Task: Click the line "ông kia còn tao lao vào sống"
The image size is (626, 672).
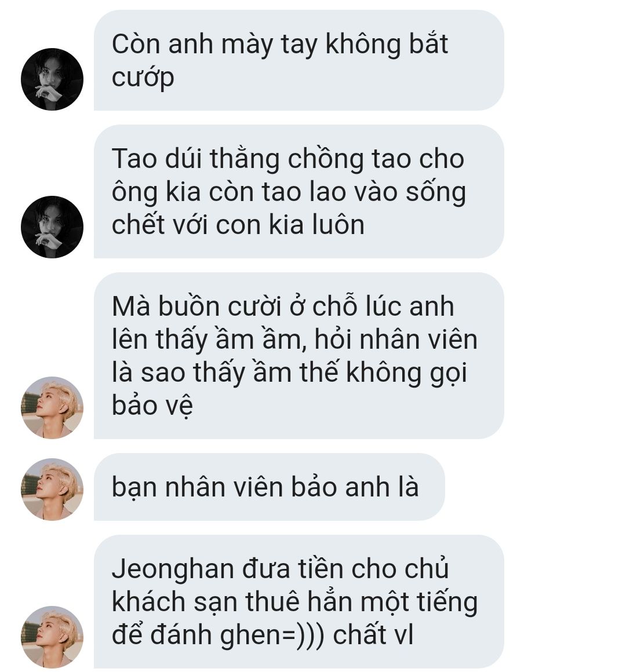Action: coord(289,192)
